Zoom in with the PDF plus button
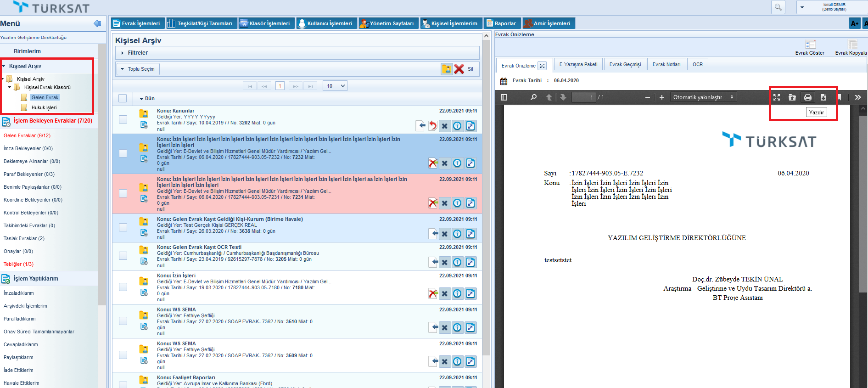The width and height of the screenshot is (868, 388). pyautogui.click(x=661, y=97)
